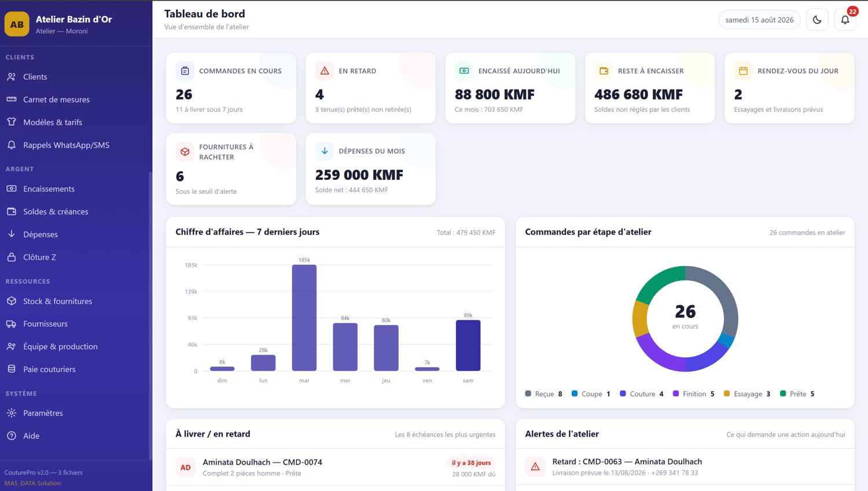The width and height of the screenshot is (868, 491).
Task: Click the Couture legend color swatch
Action: pyautogui.click(x=623, y=393)
